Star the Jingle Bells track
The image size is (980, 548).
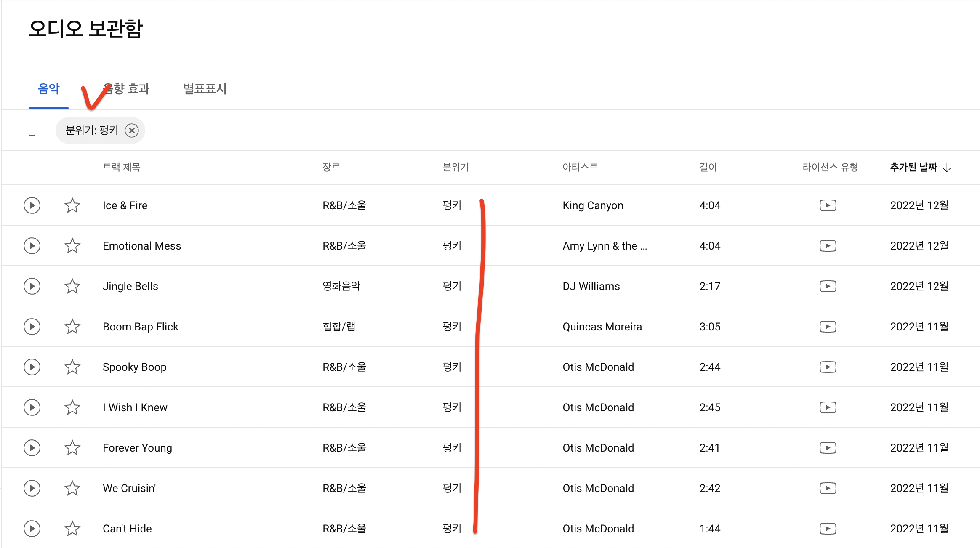[72, 286]
